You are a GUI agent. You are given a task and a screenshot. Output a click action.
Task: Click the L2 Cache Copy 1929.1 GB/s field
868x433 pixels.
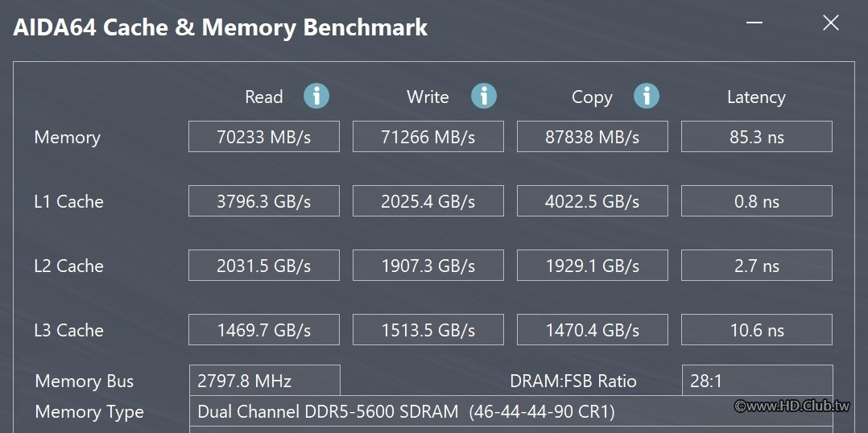pos(593,266)
